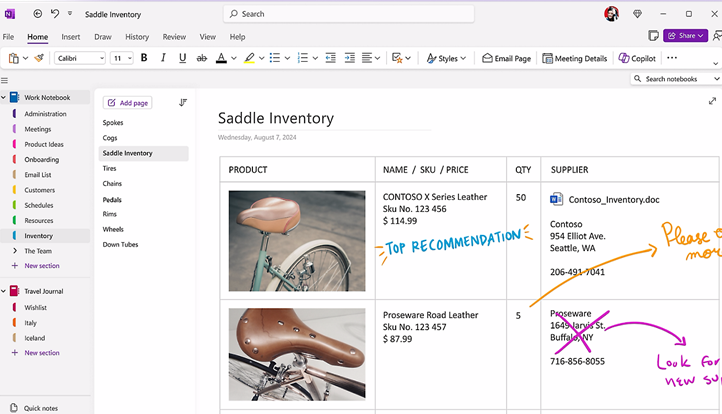Click Email Page button
The image size is (722, 414).
point(507,58)
